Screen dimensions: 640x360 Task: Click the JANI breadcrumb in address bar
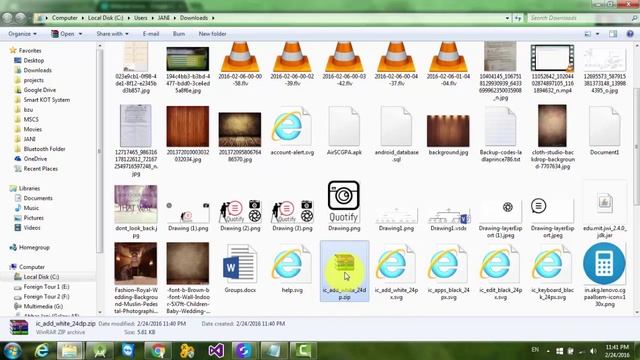tap(164, 18)
